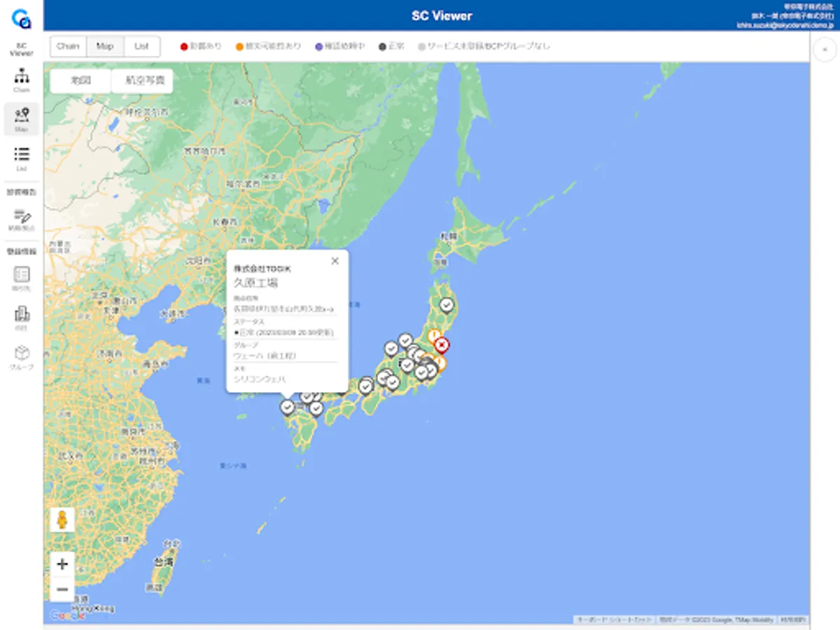Open the terms of use link at map bottom

coord(792,620)
